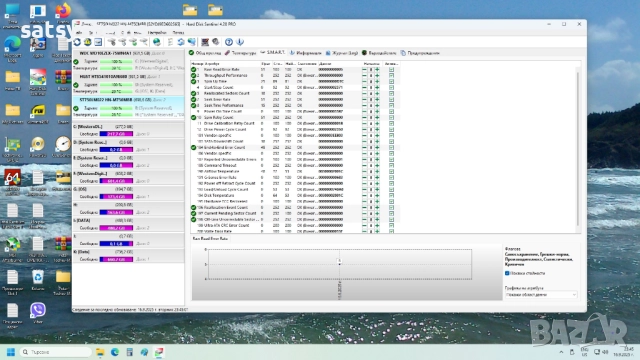Select the ST750LM022 HN-M750MBB disk panel

coord(128,107)
